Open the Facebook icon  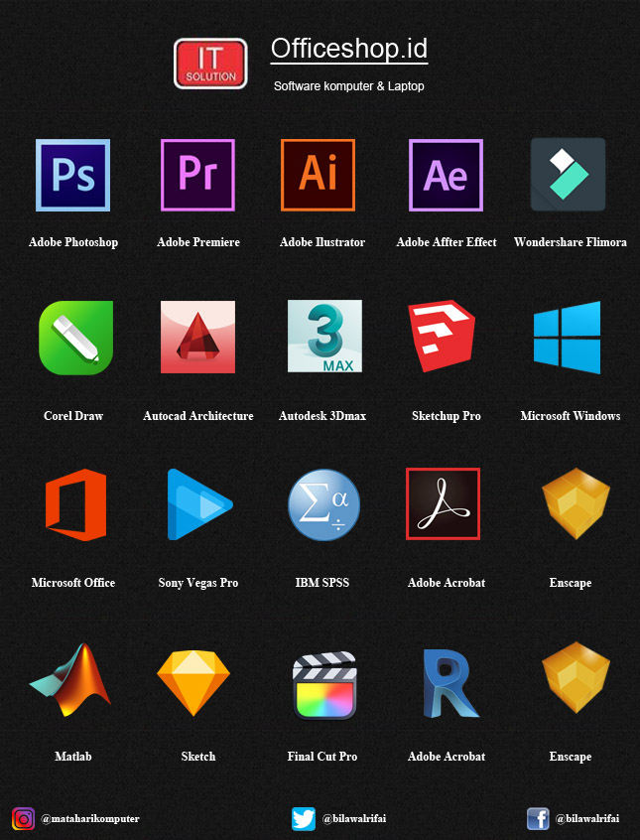538,818
